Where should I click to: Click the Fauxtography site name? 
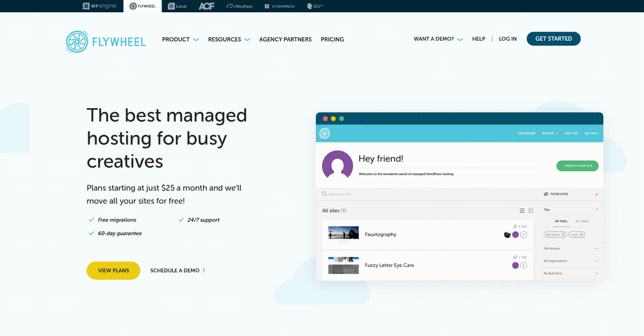click(x=380, y=235)
